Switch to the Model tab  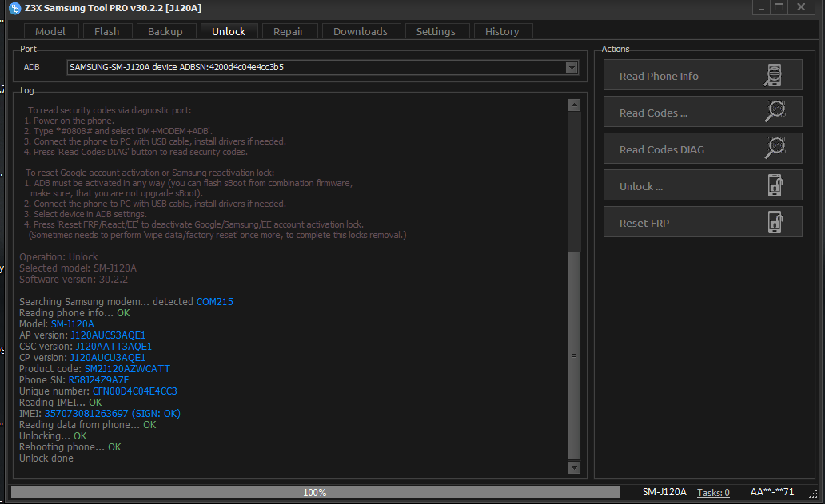(x=50, y=31)
